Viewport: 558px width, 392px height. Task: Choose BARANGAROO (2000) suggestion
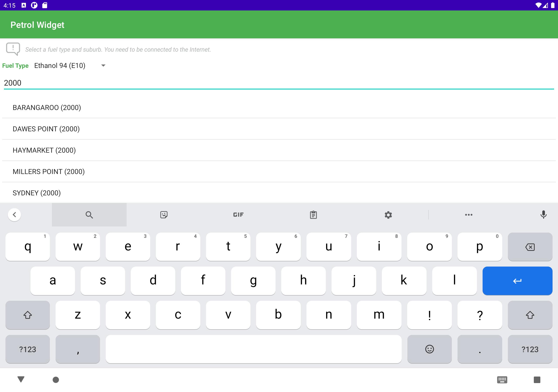click(279, 108)
